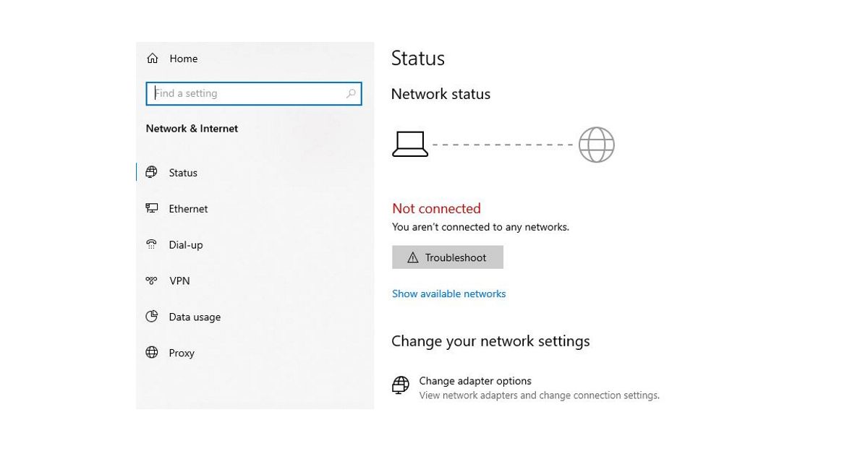
Task: Click the Home house icon
Action: [x=152, y=58]
